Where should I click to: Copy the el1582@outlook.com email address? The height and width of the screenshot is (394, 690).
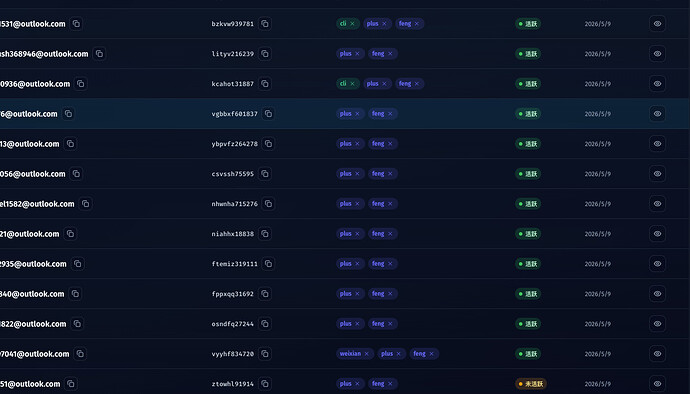85,204
